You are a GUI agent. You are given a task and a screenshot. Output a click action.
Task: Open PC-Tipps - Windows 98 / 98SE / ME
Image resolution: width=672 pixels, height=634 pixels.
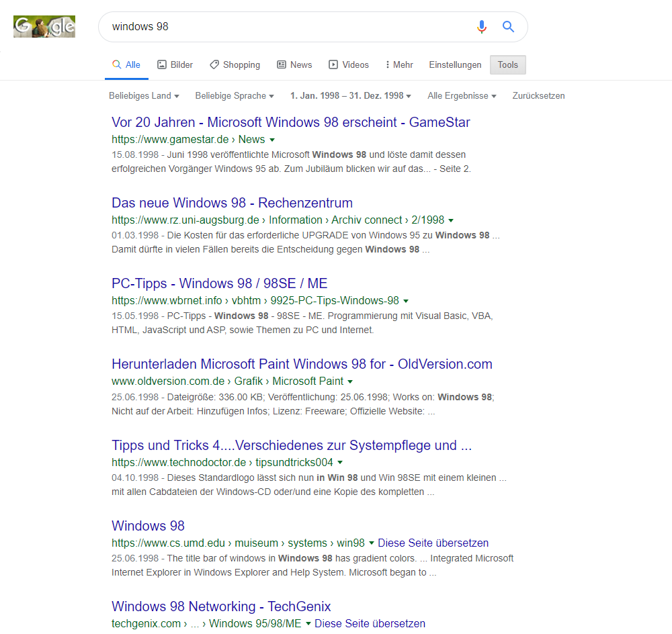tap(220, 283)
